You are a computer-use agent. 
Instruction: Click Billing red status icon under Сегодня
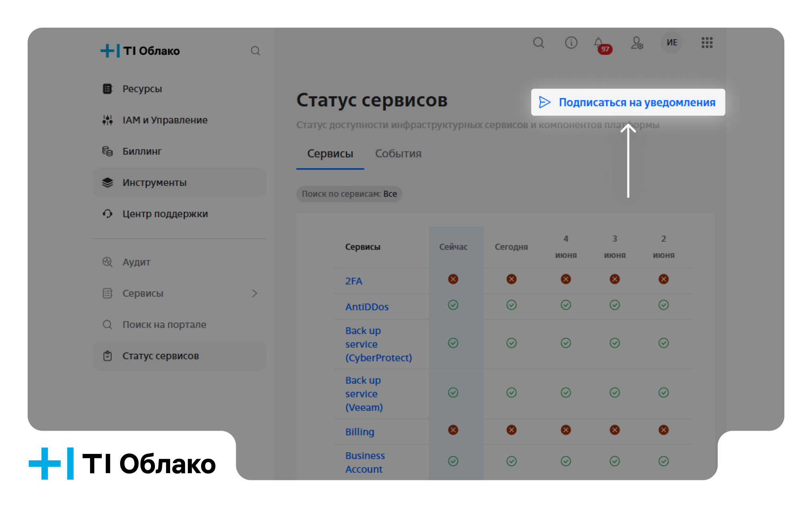coord(511,430)
